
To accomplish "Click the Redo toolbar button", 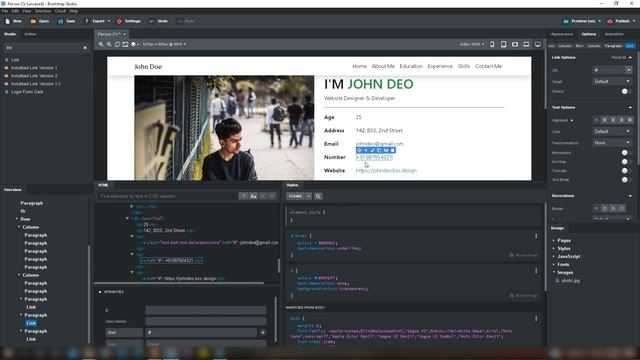I will coord(186,21).
